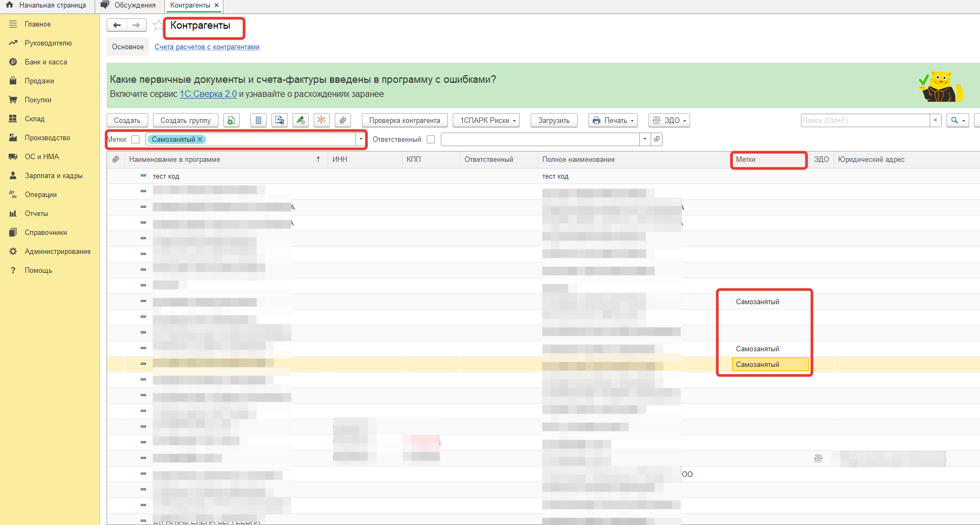Viewport: 980px width, 525px height.
Task: Open the Печать dropdown menu
Action: (x=613, y=120)
